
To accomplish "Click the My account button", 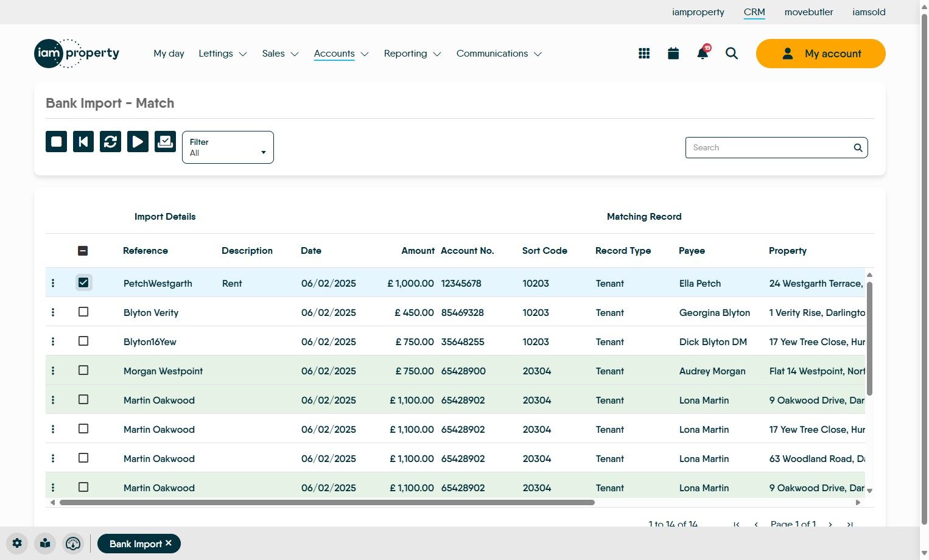I will click(x=820, y=54).
